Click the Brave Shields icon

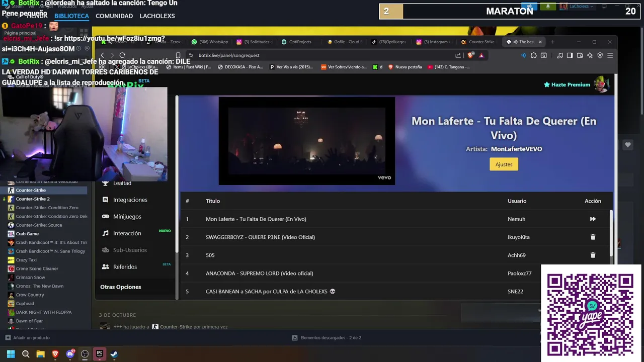pos(471,55)
